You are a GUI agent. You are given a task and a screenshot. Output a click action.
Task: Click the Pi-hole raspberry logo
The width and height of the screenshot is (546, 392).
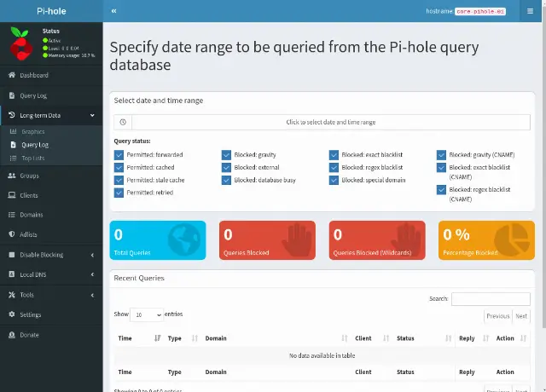click(21, 43)
